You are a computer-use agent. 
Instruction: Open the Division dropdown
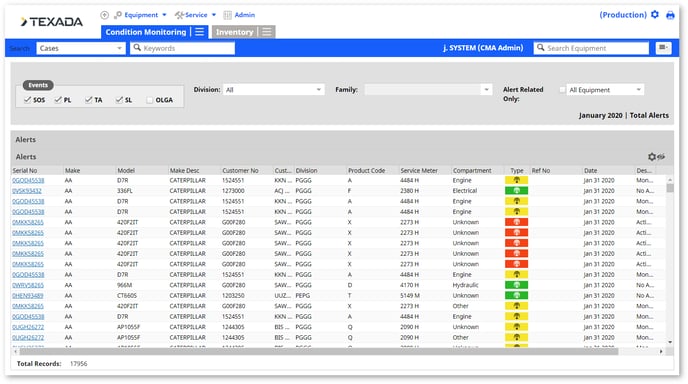click(x=274, y=90)
